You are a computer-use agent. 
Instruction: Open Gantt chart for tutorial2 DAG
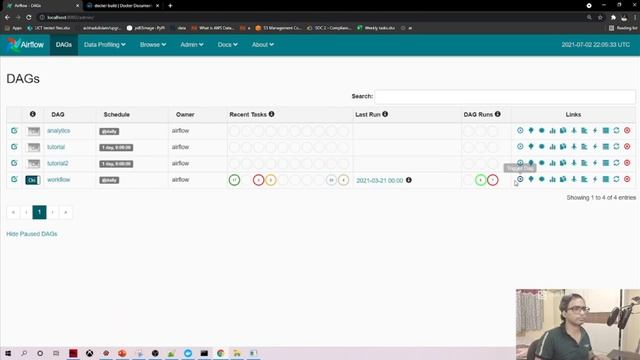pyautogui.click(x=584, y=163)
